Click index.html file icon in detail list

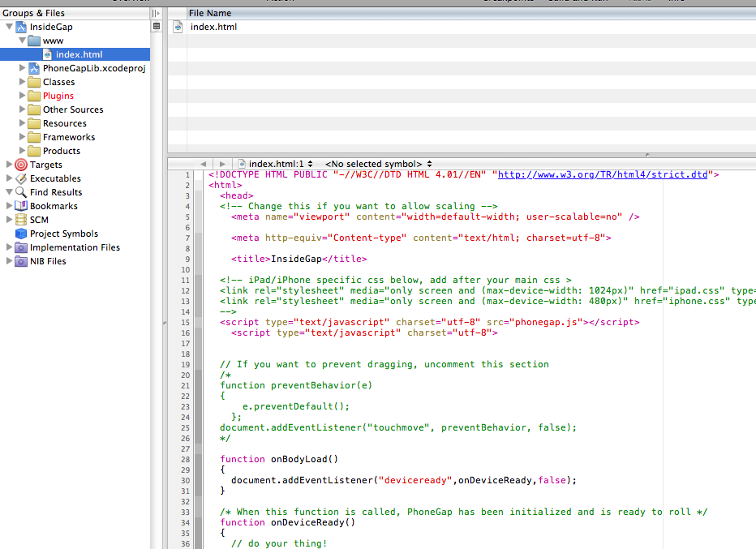coord(178,27)
